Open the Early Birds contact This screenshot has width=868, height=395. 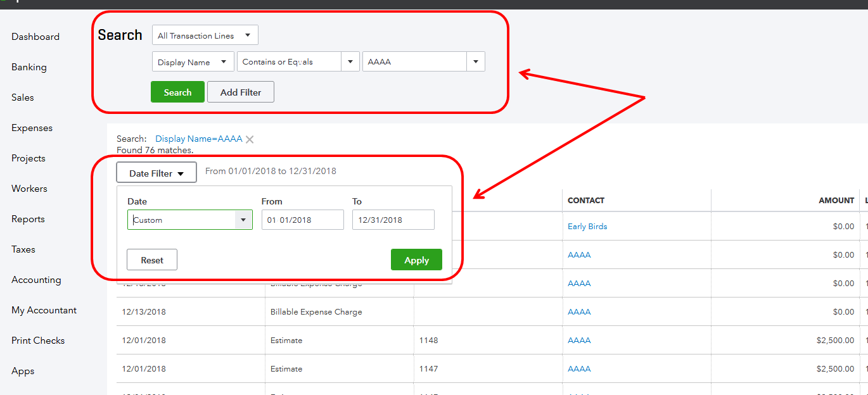[587, 225]
